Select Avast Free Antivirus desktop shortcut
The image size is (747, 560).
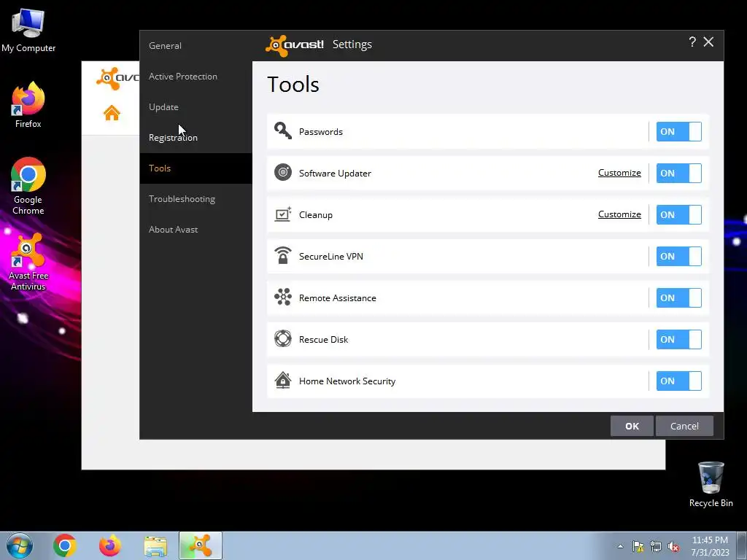point(28,262)
